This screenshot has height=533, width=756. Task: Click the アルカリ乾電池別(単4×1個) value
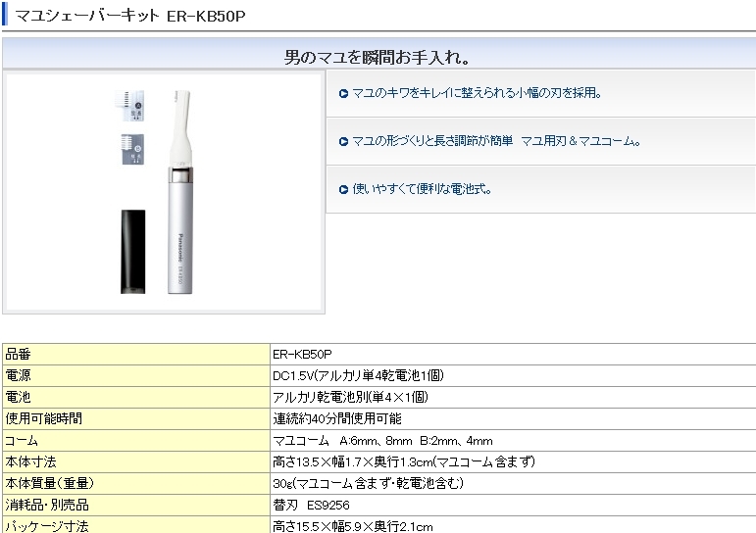(x=350, y=397)
